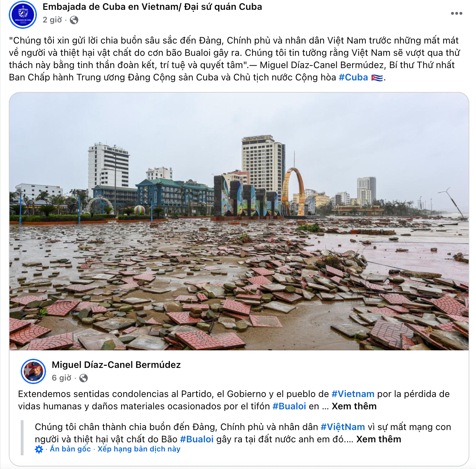Open the storm damage photo
This screenshot has height=469, width=476.
click(x=239, y=221)
